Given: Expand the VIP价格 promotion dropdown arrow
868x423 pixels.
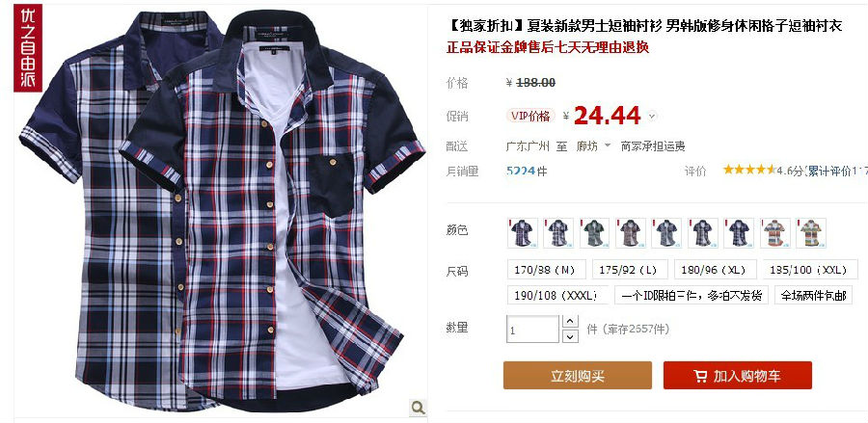Looking at the screenshot, I should coord(652,117).
